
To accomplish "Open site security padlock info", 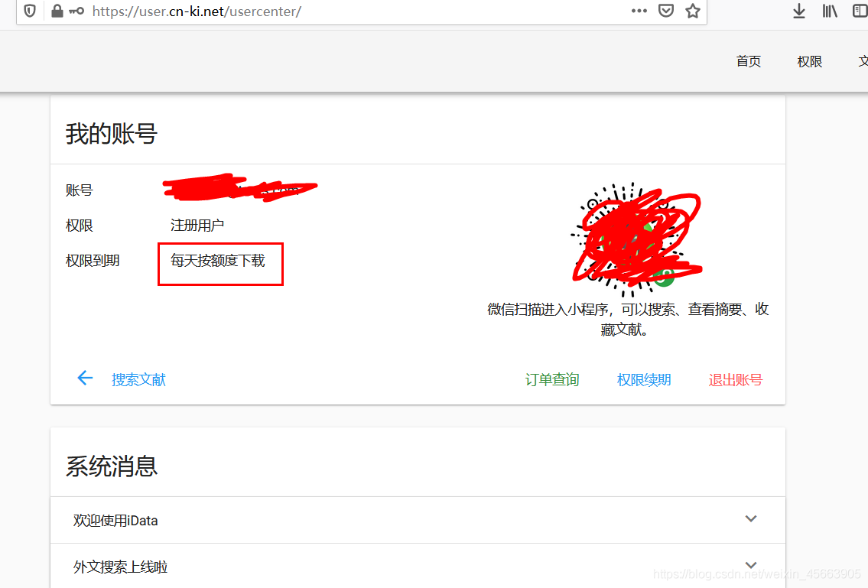I will point(57,11).
